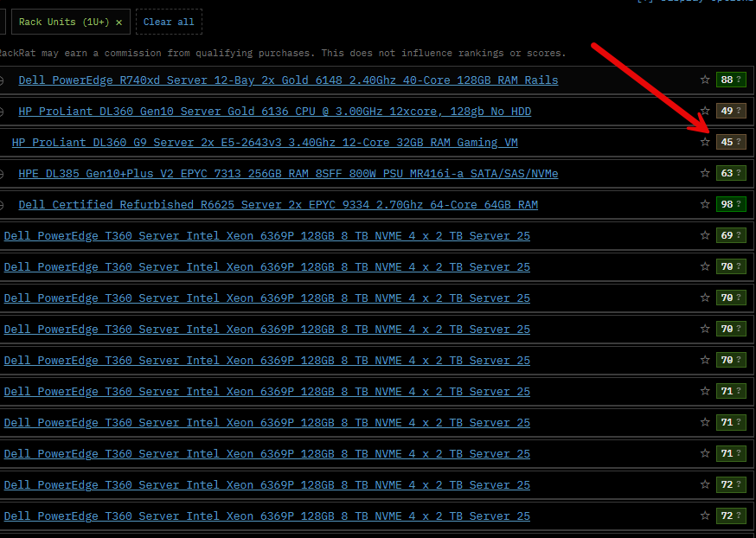Image resolution: width=756 pixels, height=538 pixels.
Task: Star the Dell PowerEdge R740xd listing
Action: click(705, 80)
